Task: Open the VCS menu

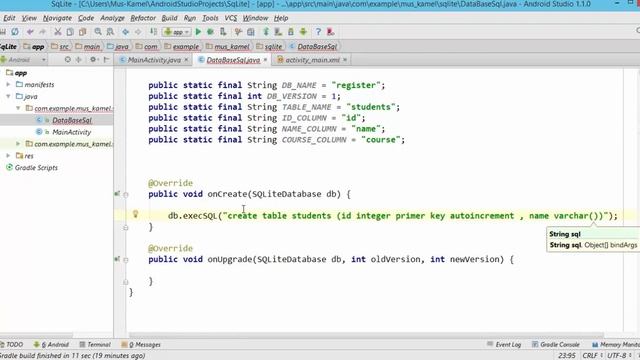Action: click(231, 18)
